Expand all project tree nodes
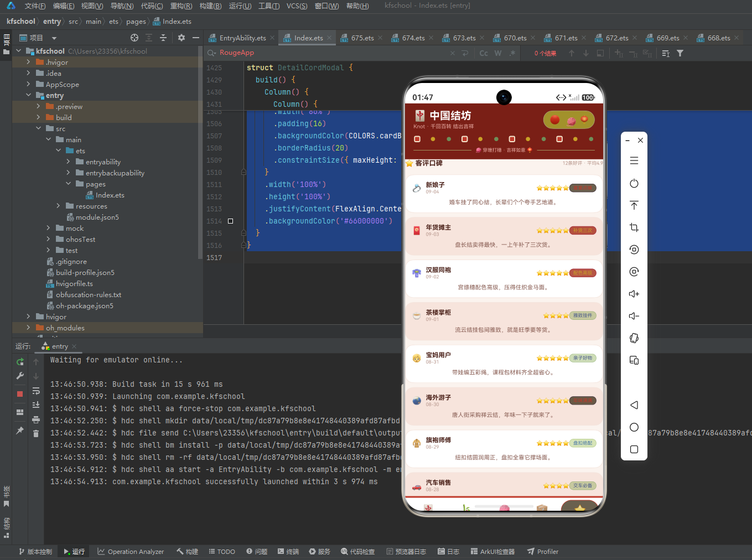The image size is (752, 560). (149, 38)
